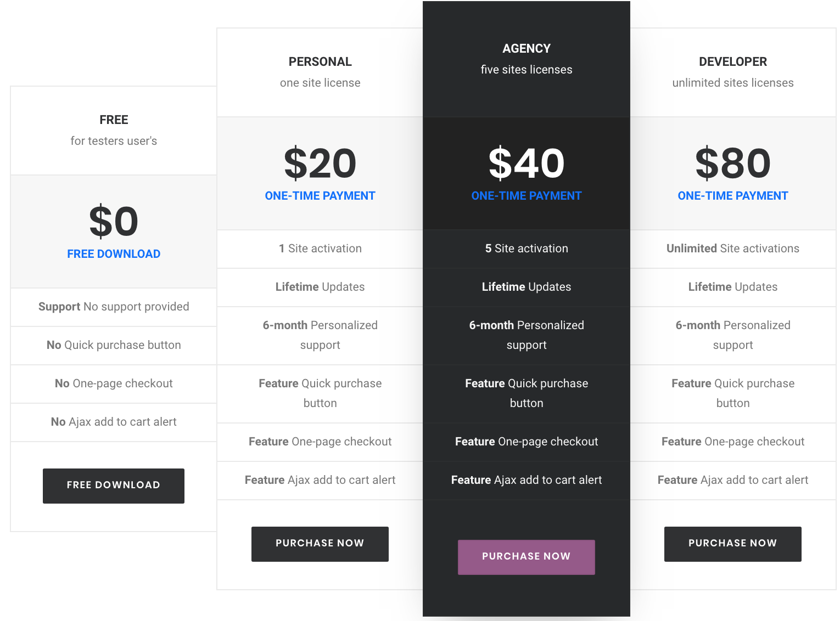The width and height of the screenshot is (840, 621).
Task: Click 'Unlimited Site activations' row
Action: [x=733, y=249]
